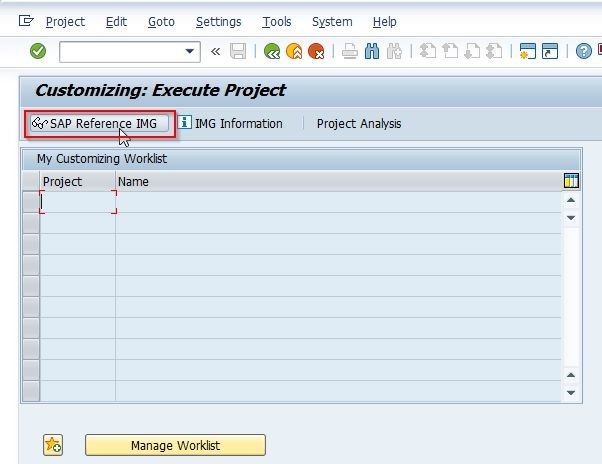Open the Project menu
Viewport: 602px width, 464px height.
coord(65,22)
